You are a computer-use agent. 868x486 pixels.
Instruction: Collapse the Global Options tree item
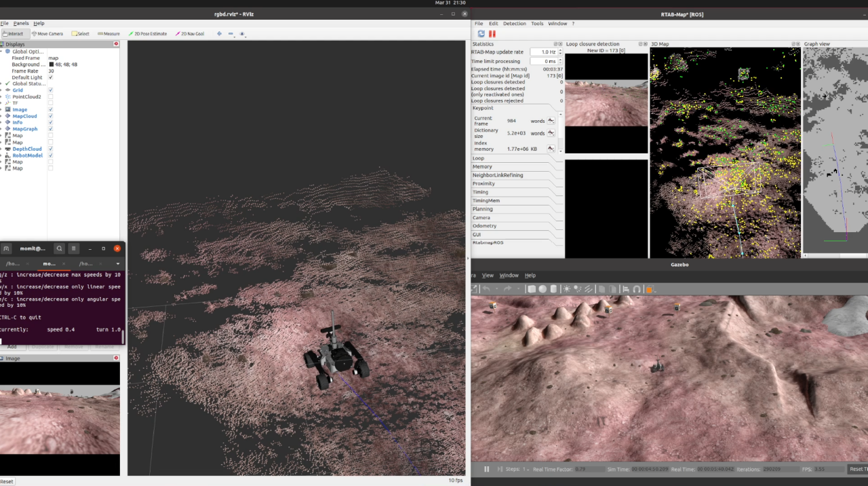(1, 52)
